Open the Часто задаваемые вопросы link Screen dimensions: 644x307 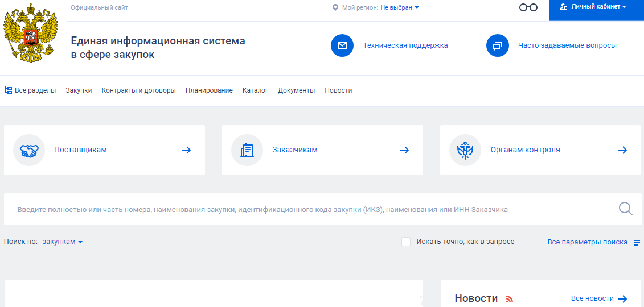(x=567, y=45)
